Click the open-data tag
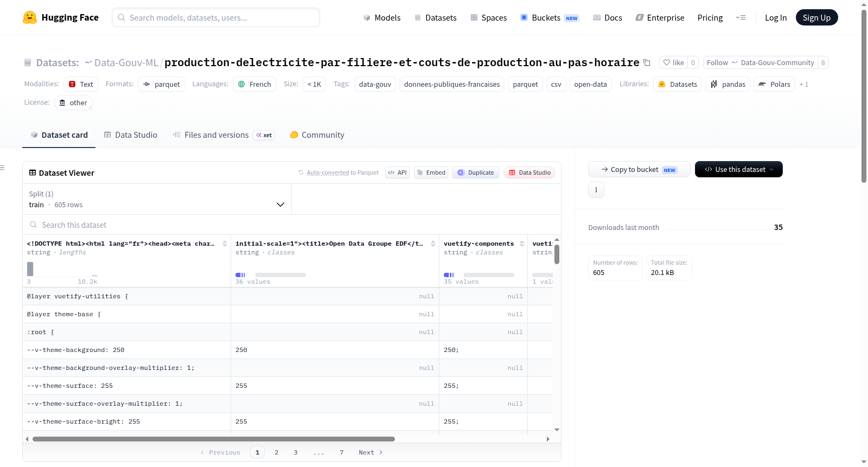The width and height of the screenshot is (868, 467). click(x=590, y=84)
